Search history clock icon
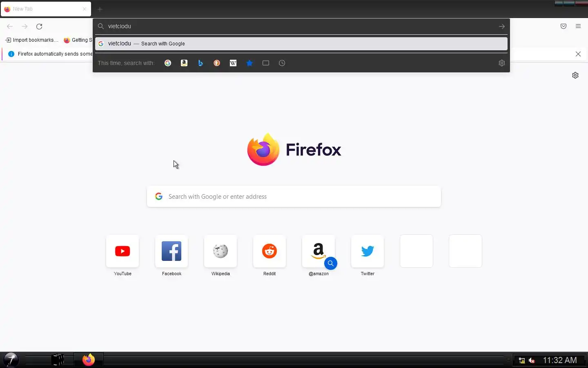Viewport: 588px width, 368px height. pos(282,63)
